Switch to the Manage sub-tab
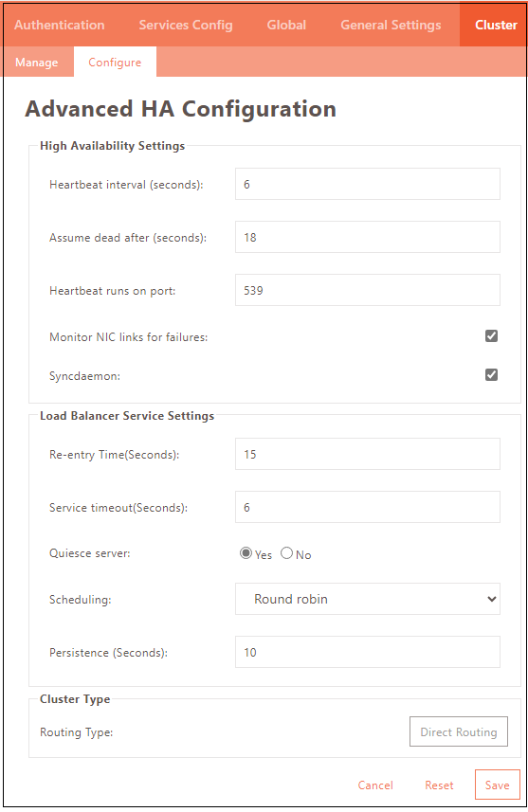The height and width of the screenshot is (812, 528). 37,63
